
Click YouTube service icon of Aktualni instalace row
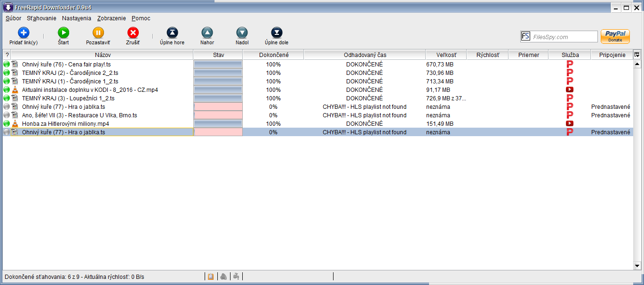[x=570, y=90]
